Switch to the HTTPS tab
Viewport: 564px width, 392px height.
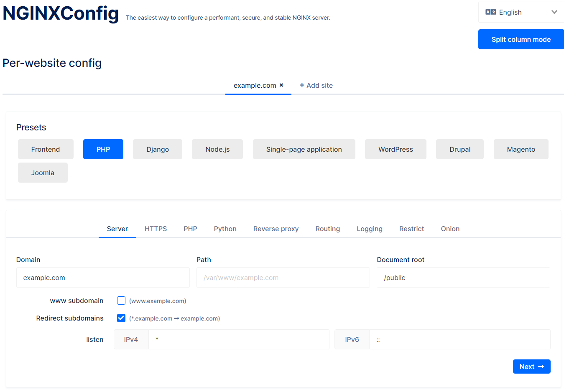pos(156,229)
